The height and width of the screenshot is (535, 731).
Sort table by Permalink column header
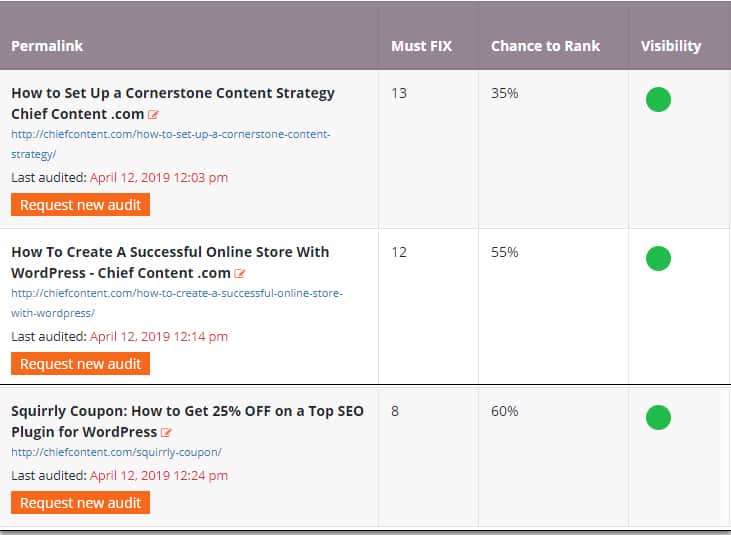click(47, 46)
